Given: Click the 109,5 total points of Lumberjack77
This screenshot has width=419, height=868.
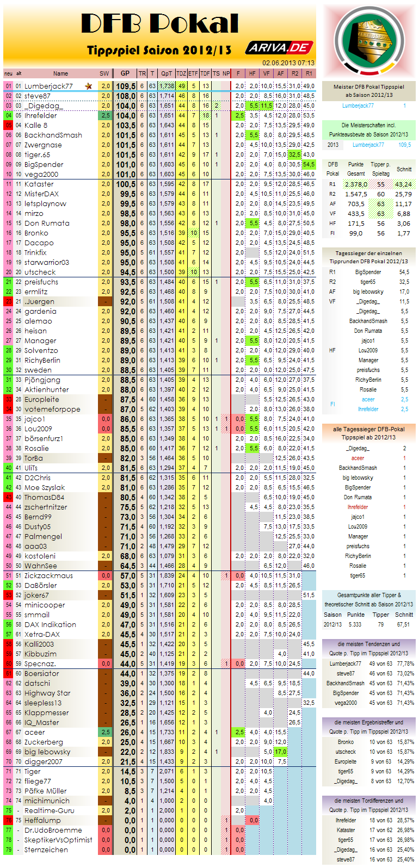Looking at the screenshot, I should coord(126,86).
